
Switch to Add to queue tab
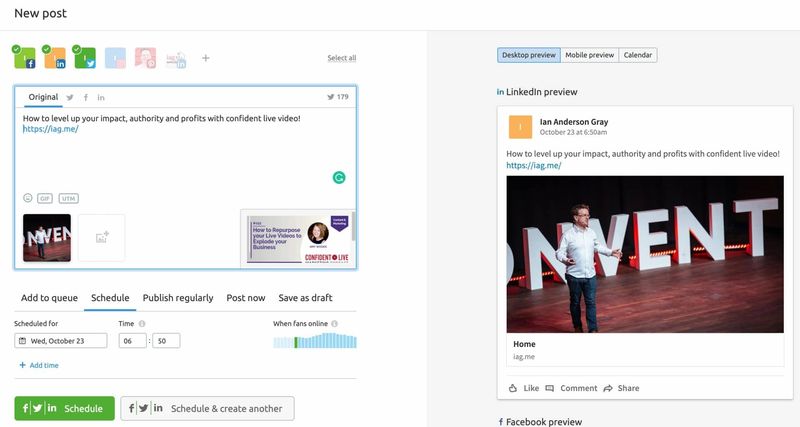[49, 298]
